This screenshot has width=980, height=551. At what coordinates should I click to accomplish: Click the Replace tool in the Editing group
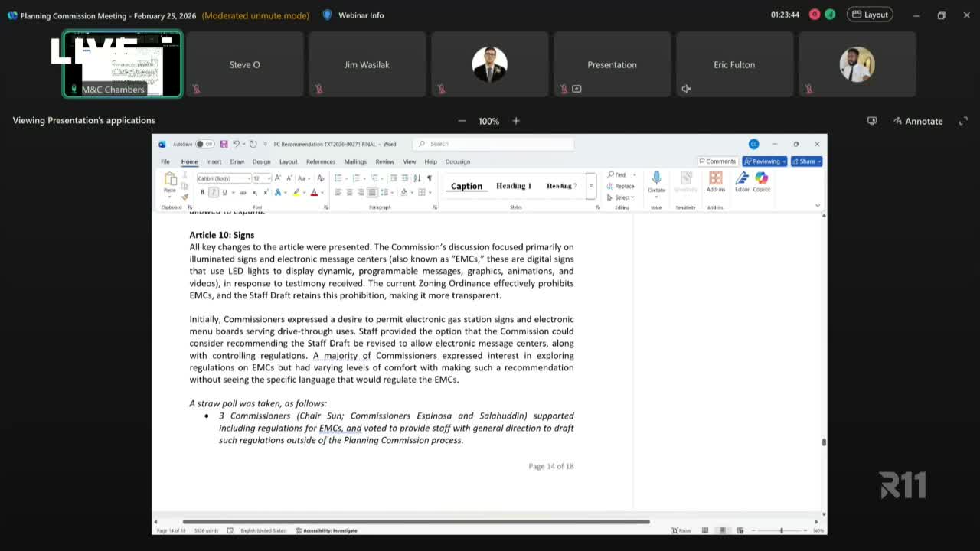[621, 186]
